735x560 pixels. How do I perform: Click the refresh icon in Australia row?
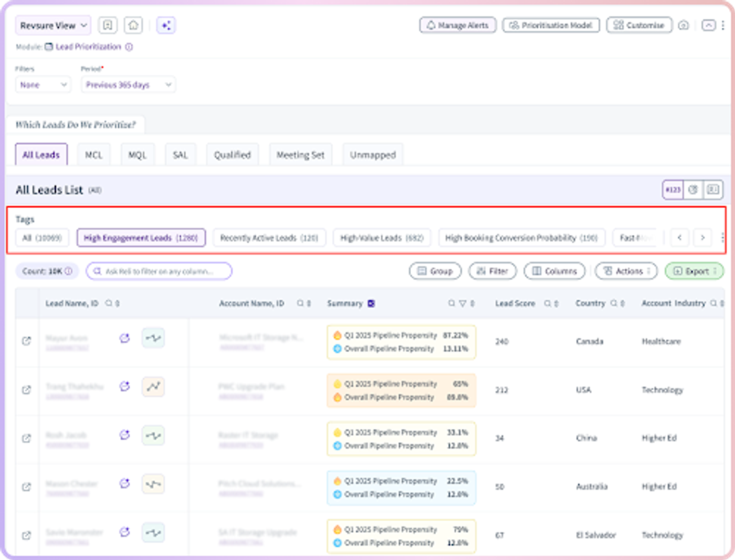click(124, 483)
